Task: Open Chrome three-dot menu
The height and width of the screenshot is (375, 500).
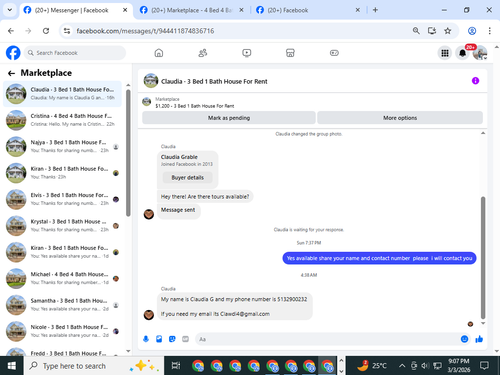Action: point(489,31)
